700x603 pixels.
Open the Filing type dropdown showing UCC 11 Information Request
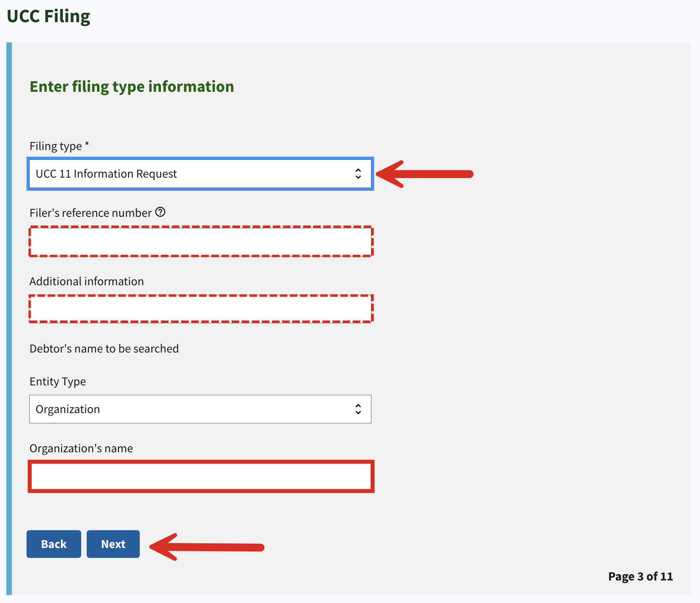tap(200, 174)
